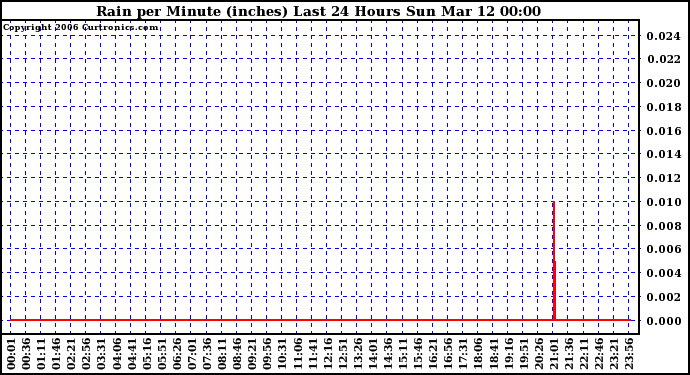Click the x-axis time label 21:01

[554, 354]
